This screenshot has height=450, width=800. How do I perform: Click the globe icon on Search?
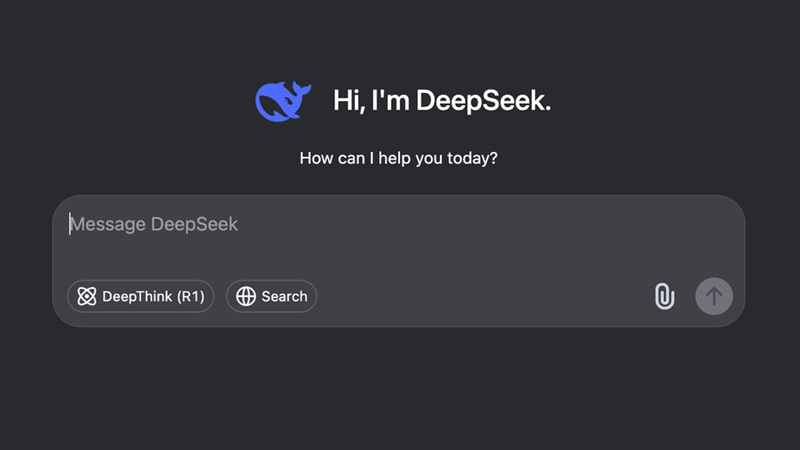point(246,296)
